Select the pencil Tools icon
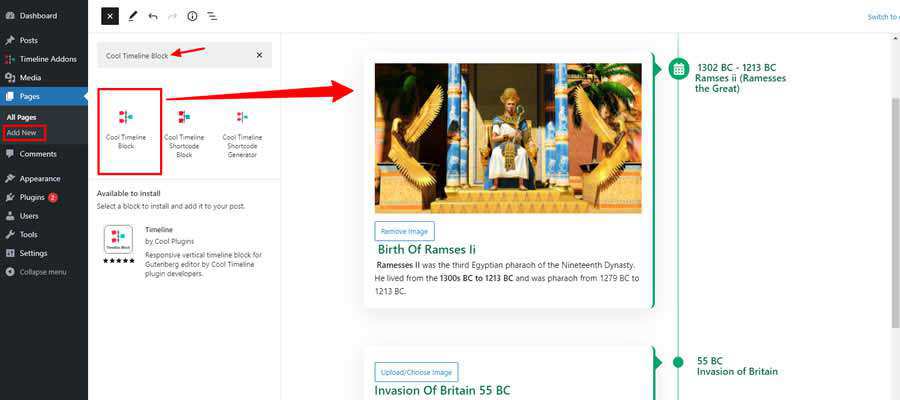Viewport: 900px width, 400px height. pos(132,16)
